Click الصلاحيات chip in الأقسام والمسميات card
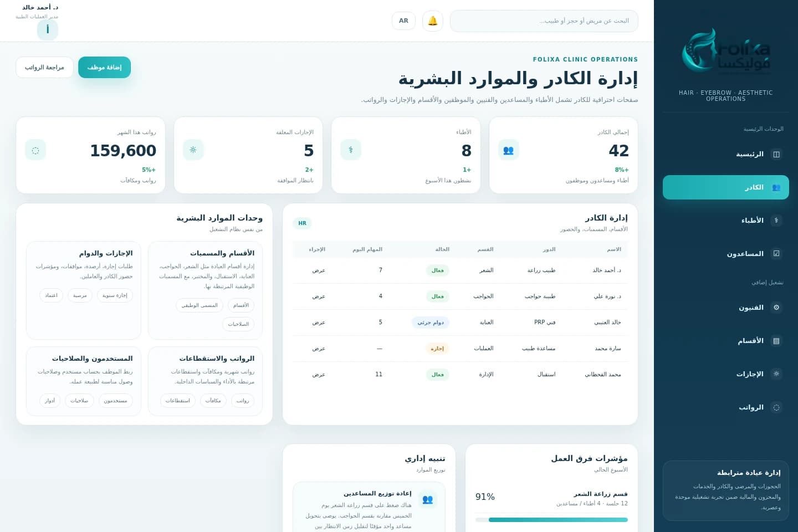798x532 pixels. point(238,324)
